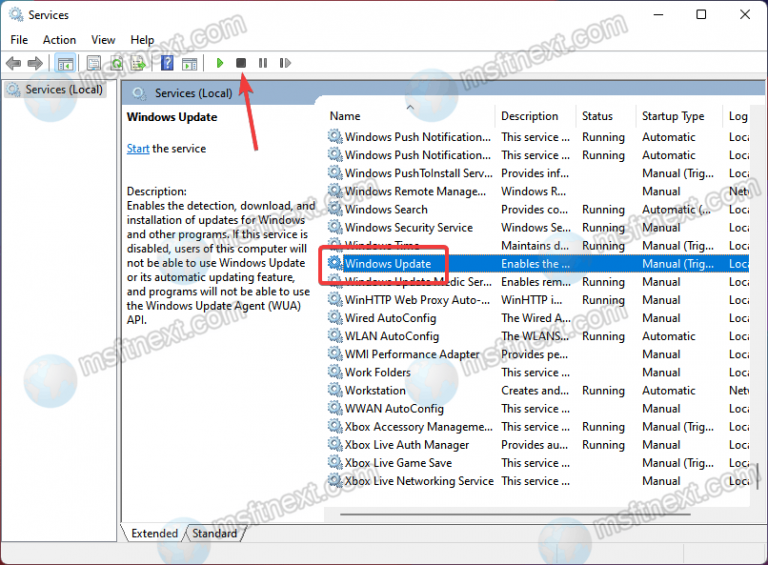Screen dimensions: 768x565
Task: Switch to the Standard tab
Action: [x=215, y=533]
